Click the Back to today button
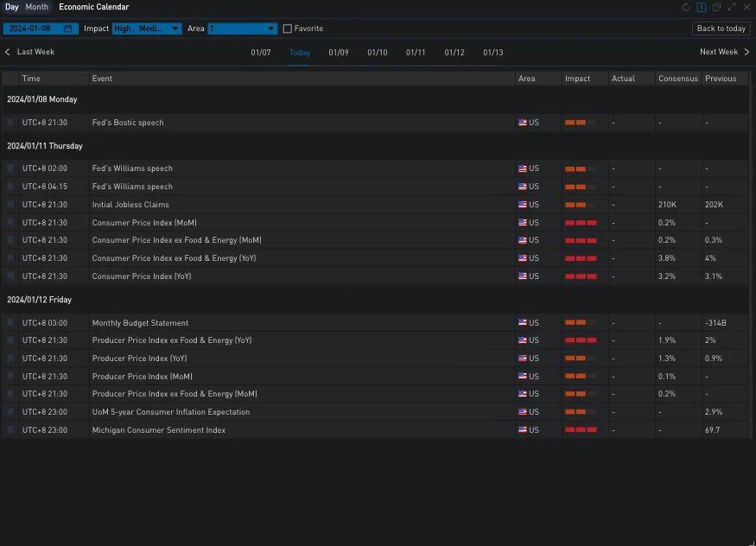This screenshot has width=756, height=546. [x=721, y=29]
